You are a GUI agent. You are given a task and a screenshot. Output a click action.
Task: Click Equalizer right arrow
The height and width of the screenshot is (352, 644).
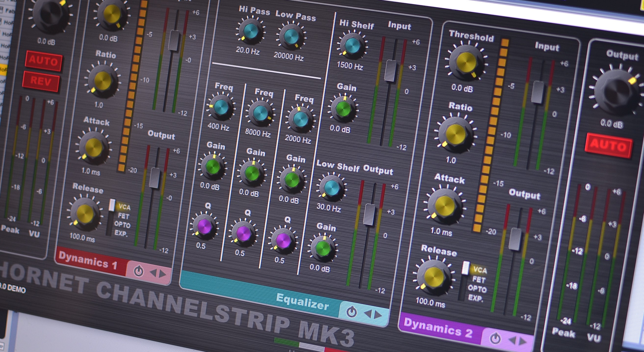click(x=378, y=315)
